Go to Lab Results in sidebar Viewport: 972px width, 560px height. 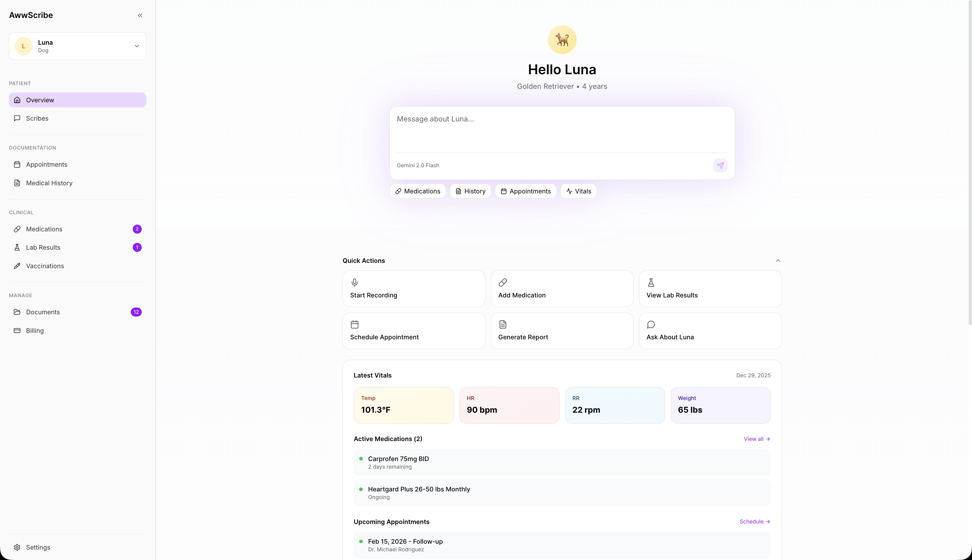coord(43,247)
